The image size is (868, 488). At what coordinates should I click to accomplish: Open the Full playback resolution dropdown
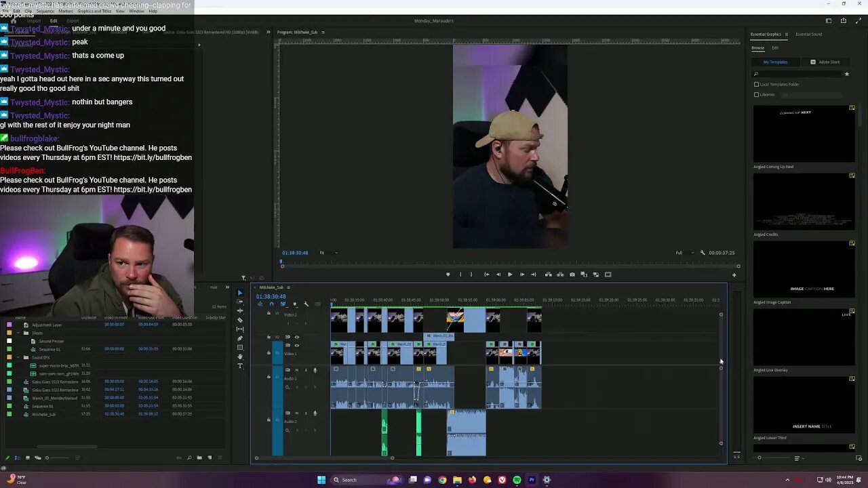[x=684, y=253]
